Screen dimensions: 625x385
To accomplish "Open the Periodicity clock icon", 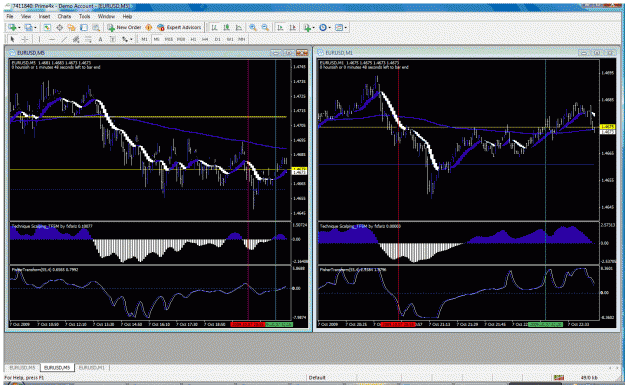I will (323, 28).
